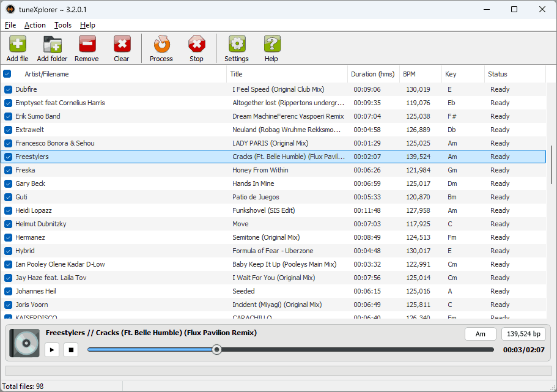Uncheck the Gary Beck row checkbox
The image size is (557, 392).
pos(8,183)
